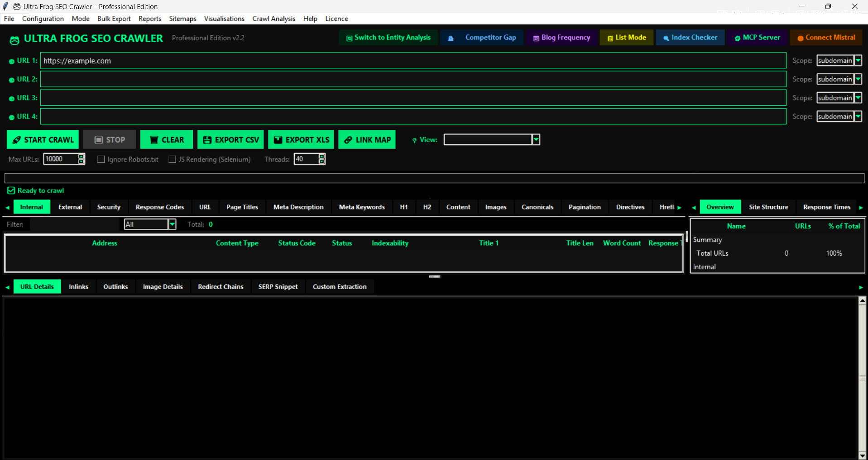
Task: Open the SERP Snippet tab
Action: pyautogui.click(x=278, y=287)
